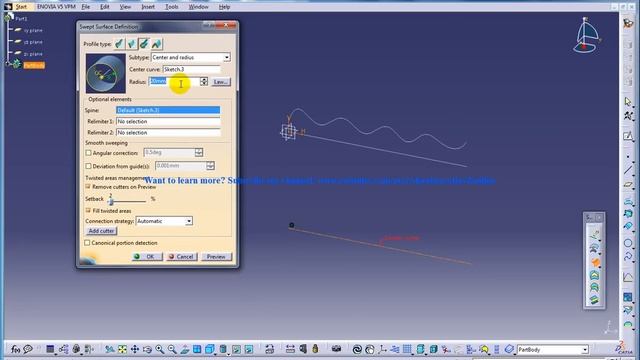This screenshot has height=360, width=640.
Task: Select the Explicit profile type icon
Action: coord(119,44)
